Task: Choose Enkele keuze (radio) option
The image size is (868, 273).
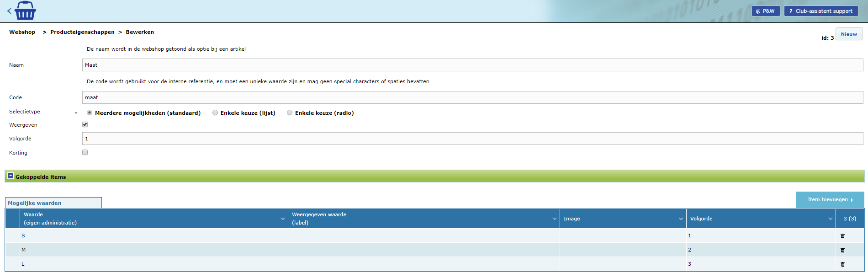Action: click(x=290, y=113)
